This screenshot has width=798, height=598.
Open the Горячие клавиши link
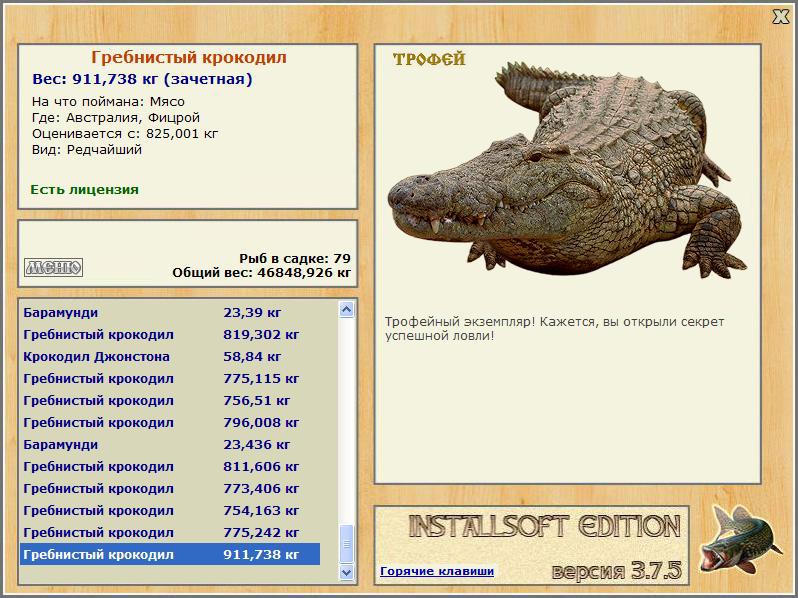(x=437, y=571)
